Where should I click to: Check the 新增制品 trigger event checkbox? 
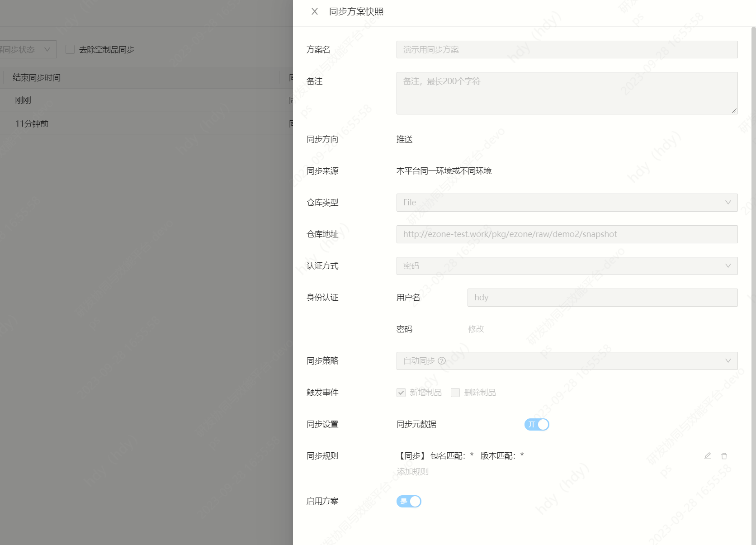[x=401, y=393]
